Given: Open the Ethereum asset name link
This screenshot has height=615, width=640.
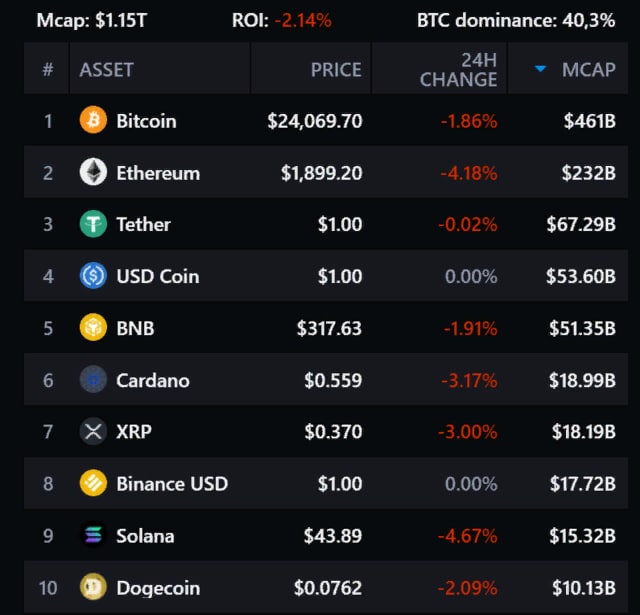Looking at the screenshot, I should coord(158,173).
